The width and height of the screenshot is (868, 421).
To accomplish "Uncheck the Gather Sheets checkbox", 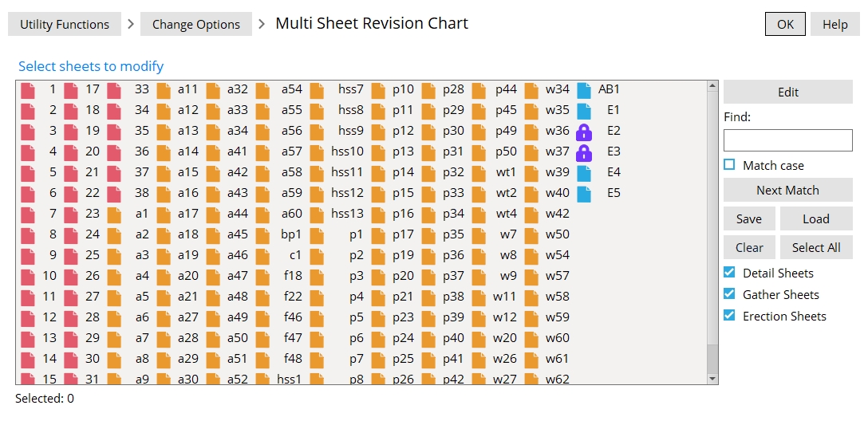I will 729,294.
